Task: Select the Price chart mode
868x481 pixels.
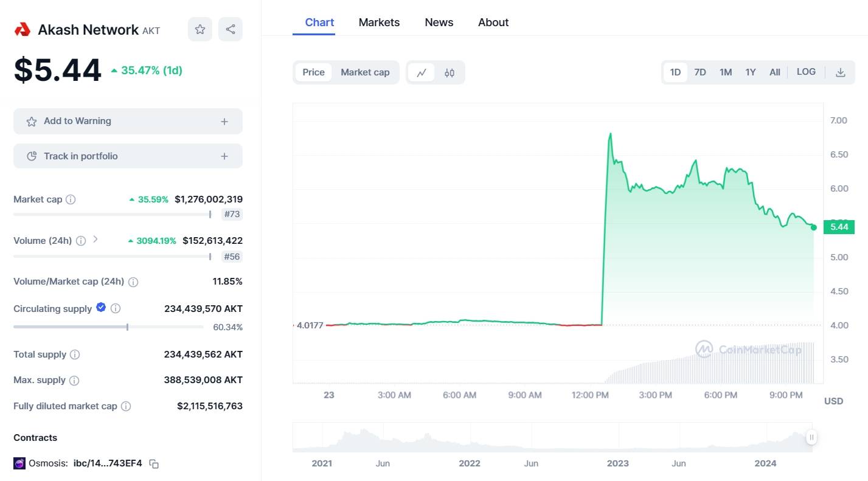Action: [x=314, y=72]
